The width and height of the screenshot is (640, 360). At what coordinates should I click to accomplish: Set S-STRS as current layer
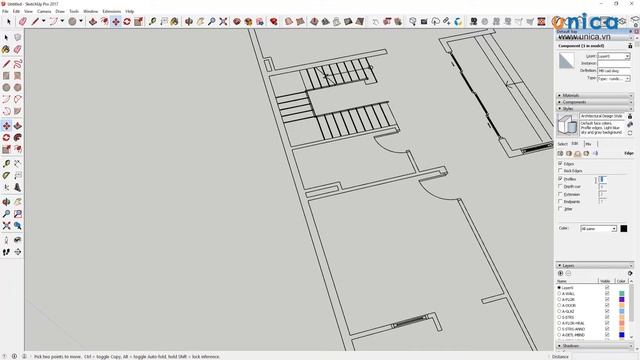pyautogui.click(x=559, y=317)
